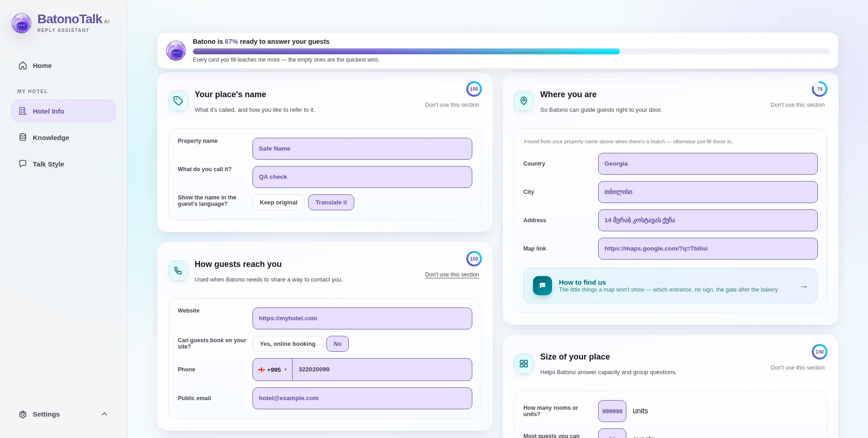The width and height of the screenshot is (868, 438).
Task: Click the Home house icon
Action: click(23, 66)
